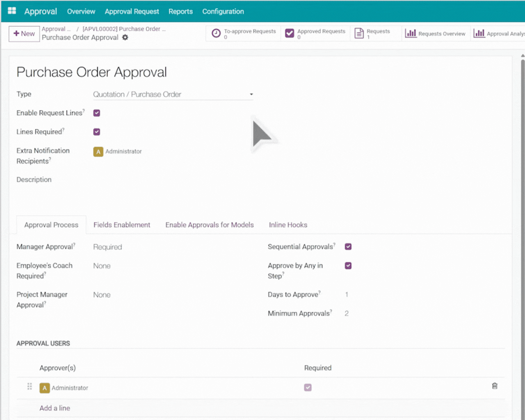Toggle Enable Request Lines checkbox
525x420 pixels.
coord(97,113)
